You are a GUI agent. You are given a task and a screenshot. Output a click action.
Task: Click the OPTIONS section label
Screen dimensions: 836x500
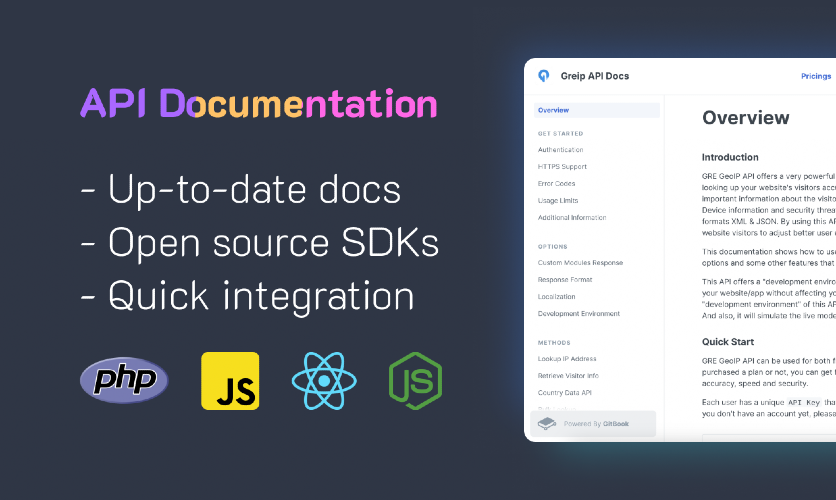(x=552, y=247)
